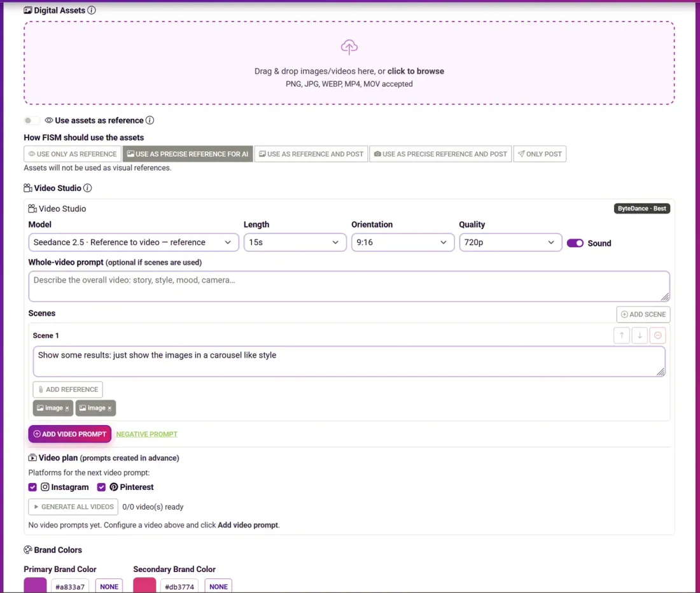This screenshot has width=700, height=593.
Task: Select Use As Precise Reference For AI
Action: pyautogui.click(x=188, y=154)
